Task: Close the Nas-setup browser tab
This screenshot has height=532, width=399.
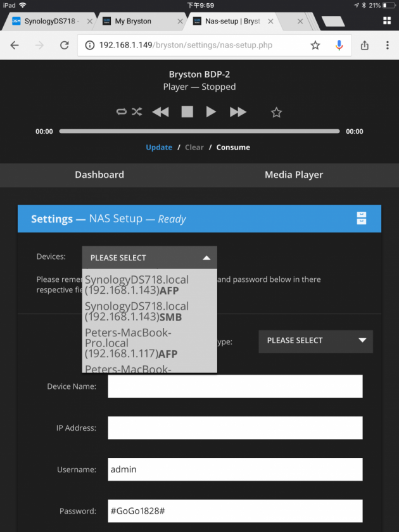Action: tap(270, 22)
